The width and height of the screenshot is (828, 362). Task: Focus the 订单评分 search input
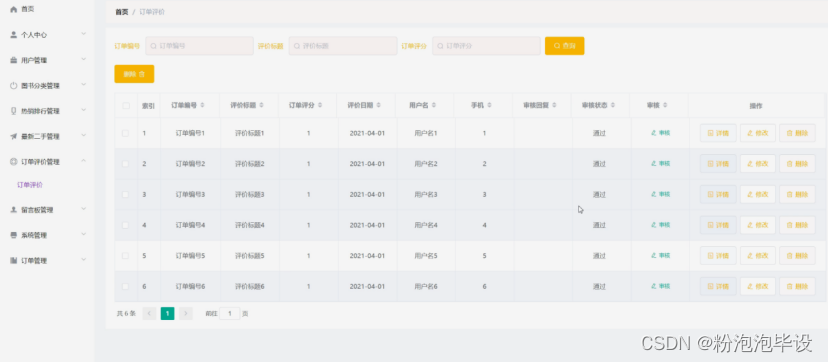(x=486, y=46)
